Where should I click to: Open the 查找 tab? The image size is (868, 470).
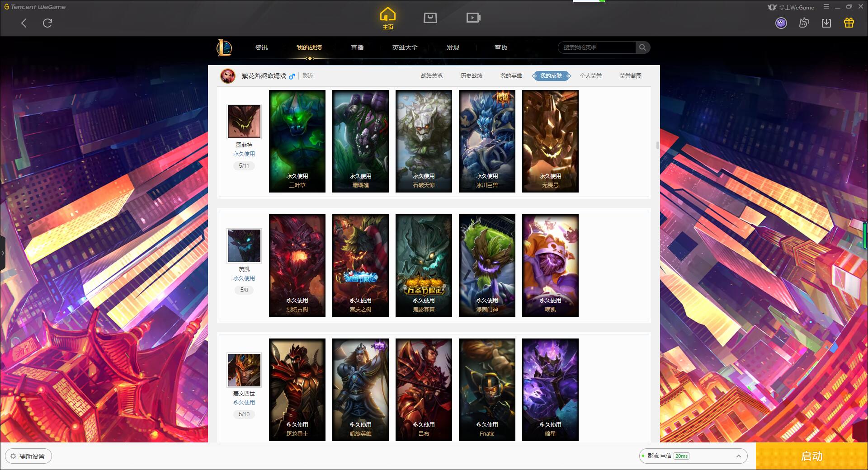pos(501,47)
